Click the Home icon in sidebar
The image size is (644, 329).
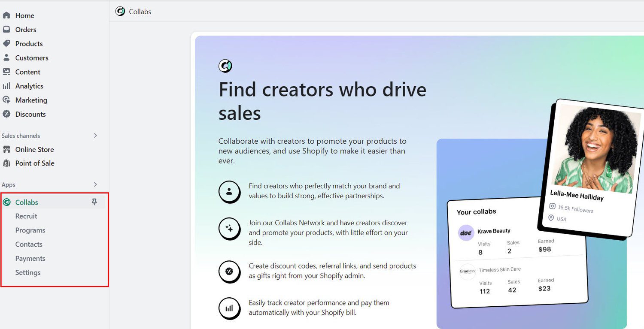pyautogui.click(x=6, y=15)
